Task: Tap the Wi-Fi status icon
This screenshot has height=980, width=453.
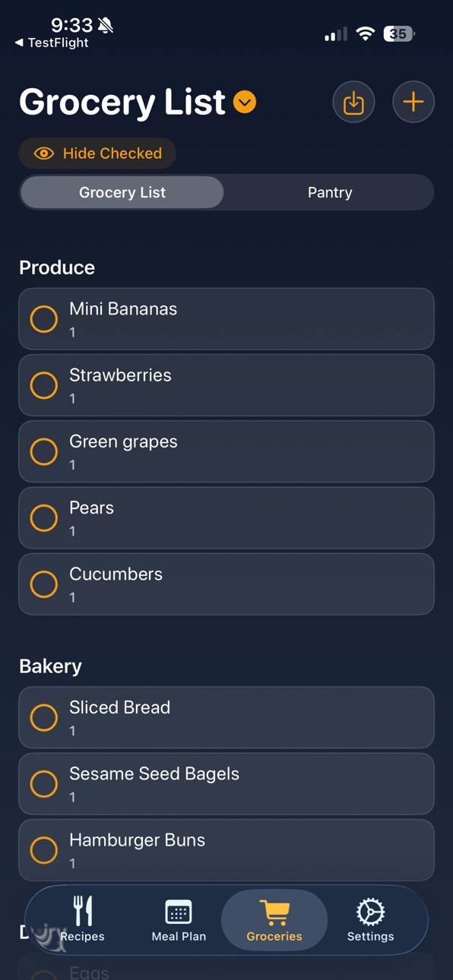Action: pos(366,33)
